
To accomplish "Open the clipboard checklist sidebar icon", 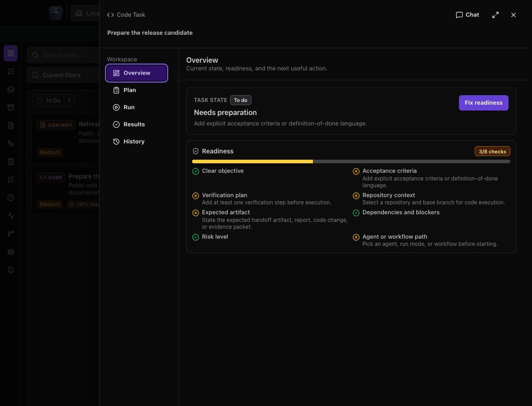I will click(x=11, y=161).
